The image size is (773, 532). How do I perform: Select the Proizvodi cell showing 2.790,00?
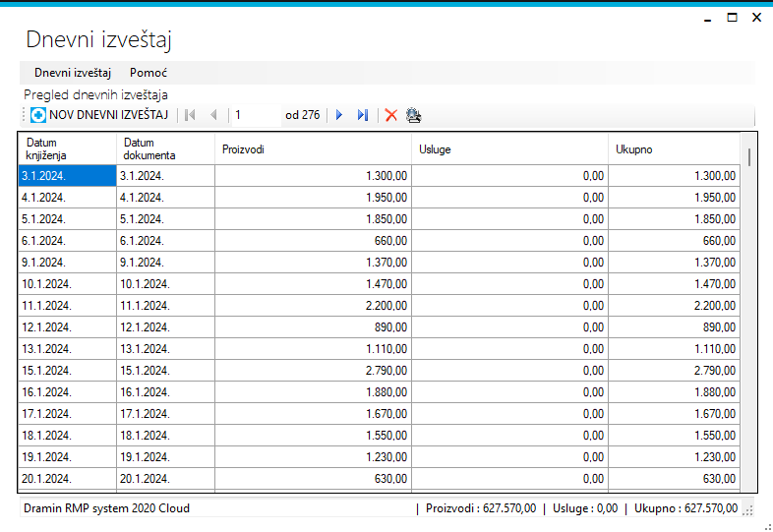313,371
